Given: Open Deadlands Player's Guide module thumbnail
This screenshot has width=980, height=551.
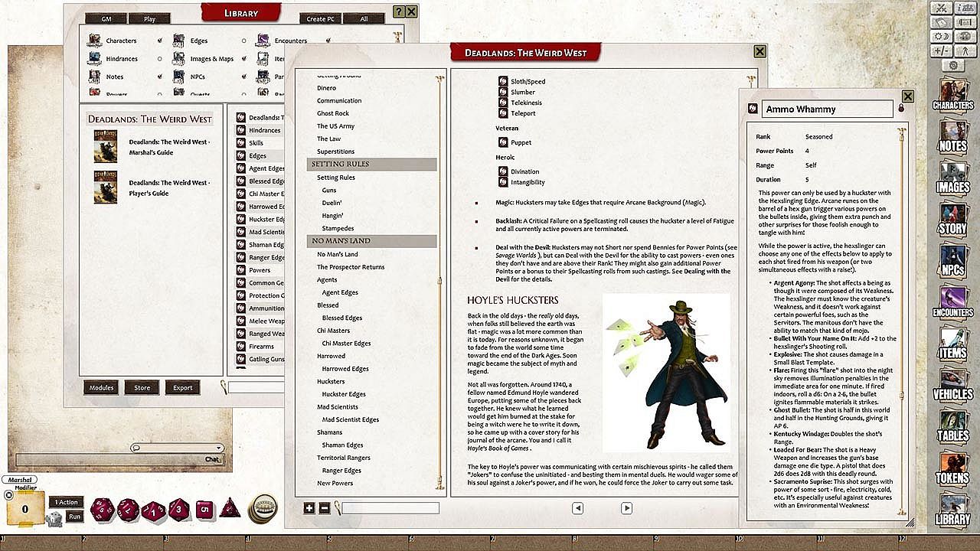Looking at the screenshot, I should (x=106, y=187).
